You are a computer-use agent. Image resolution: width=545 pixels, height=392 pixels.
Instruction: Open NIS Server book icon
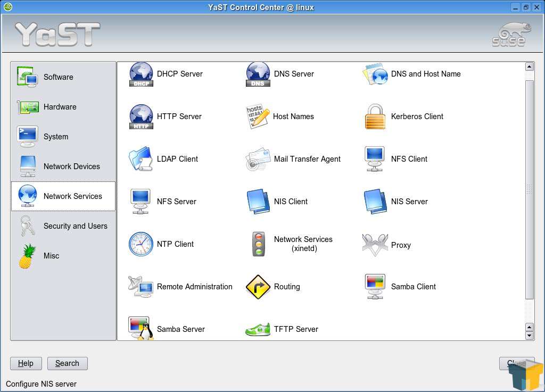pyautogui.click(x=375, y=202)
